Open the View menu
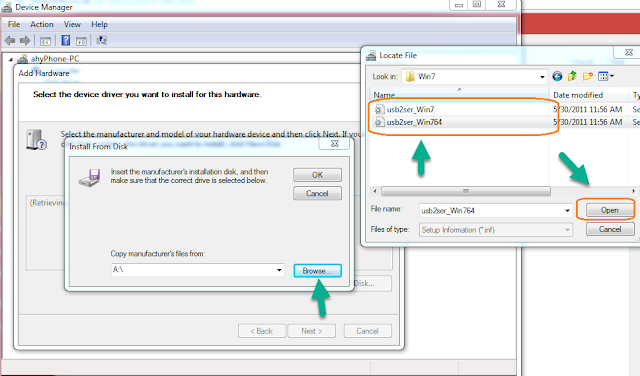The width and height of the screenshot is (640, 376). point(72,24)
